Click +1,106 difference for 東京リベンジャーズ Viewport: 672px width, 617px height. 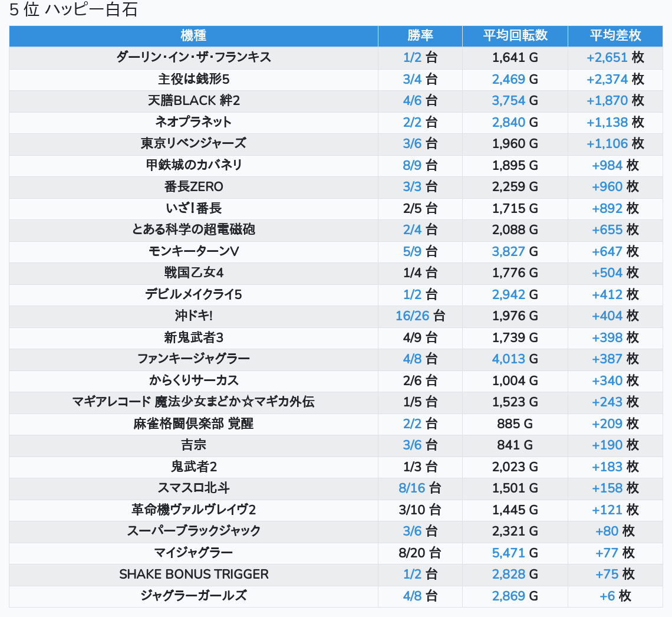[607, 144]
